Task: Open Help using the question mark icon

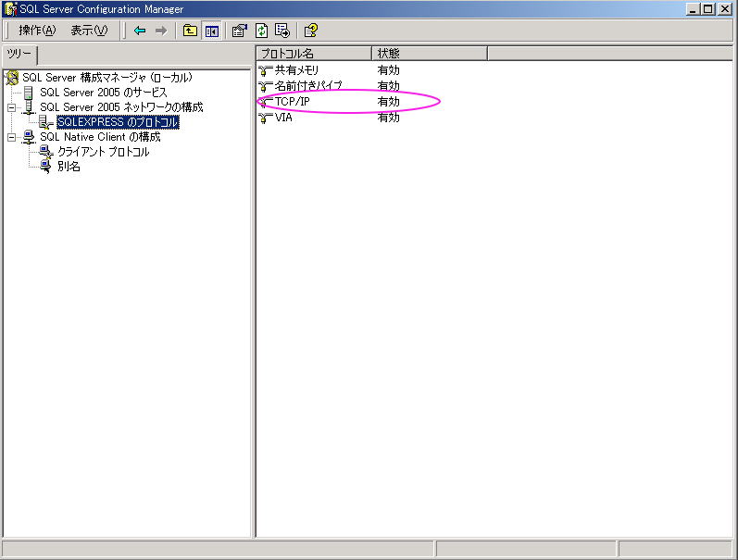Action: click(310, 31)
